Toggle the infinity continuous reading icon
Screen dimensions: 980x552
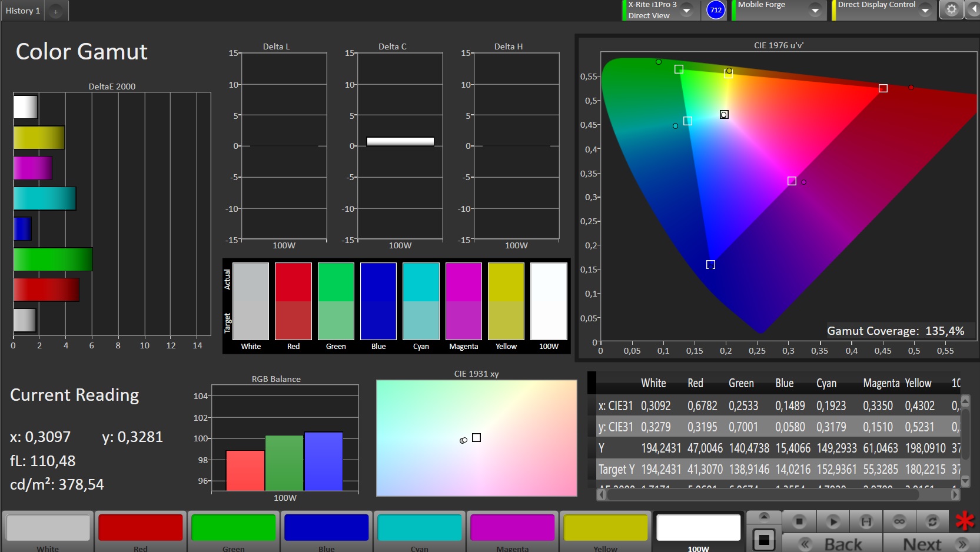(899, 521)
